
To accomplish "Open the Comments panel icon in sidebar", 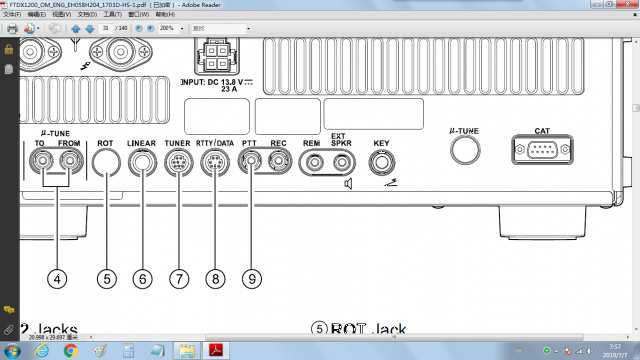I will point(9,310).
